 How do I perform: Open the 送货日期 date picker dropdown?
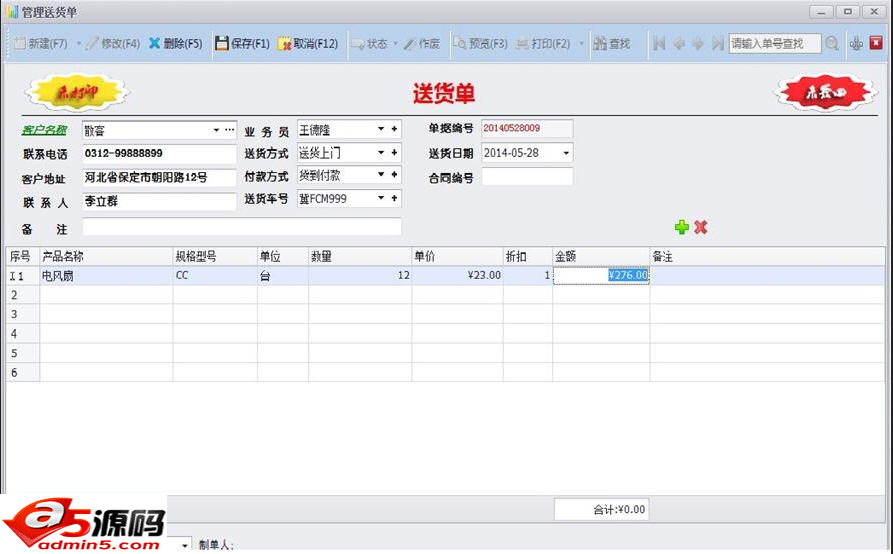click(x=566, y=153)
